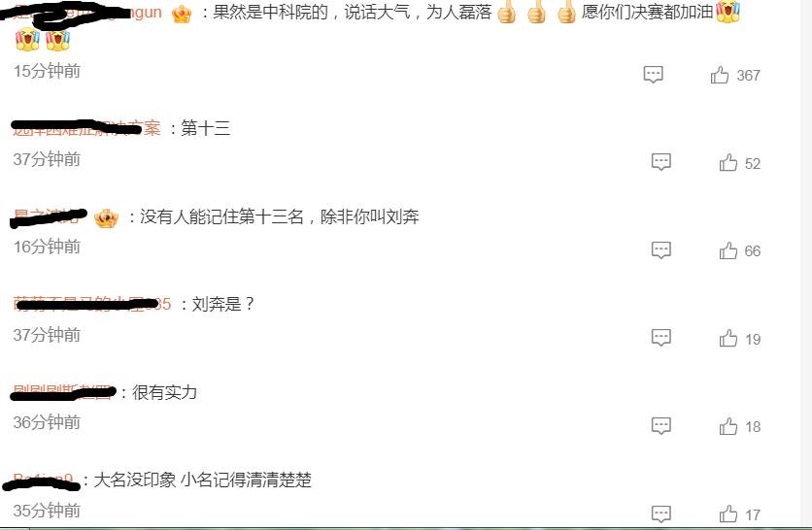The image size is (812, 530).
Task: Reply to the 很有实力 comment
Action: [660, 426]
